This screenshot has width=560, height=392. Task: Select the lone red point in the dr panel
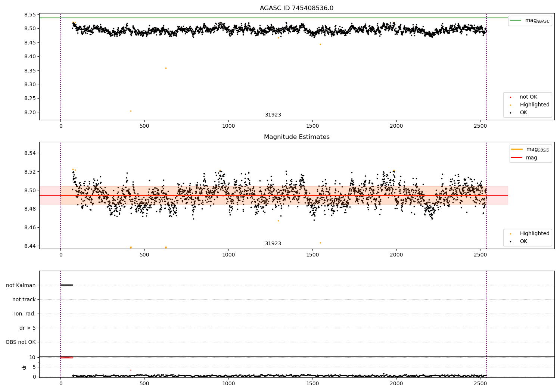[x=131, y=370]
